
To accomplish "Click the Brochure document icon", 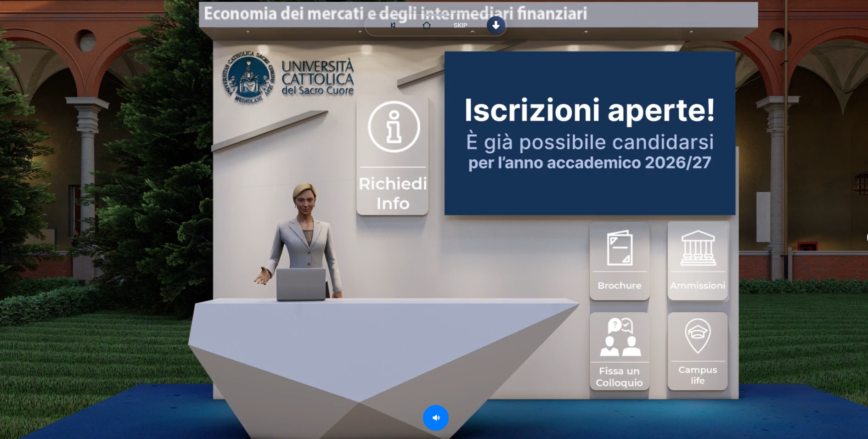I will [x=620, y=248].
